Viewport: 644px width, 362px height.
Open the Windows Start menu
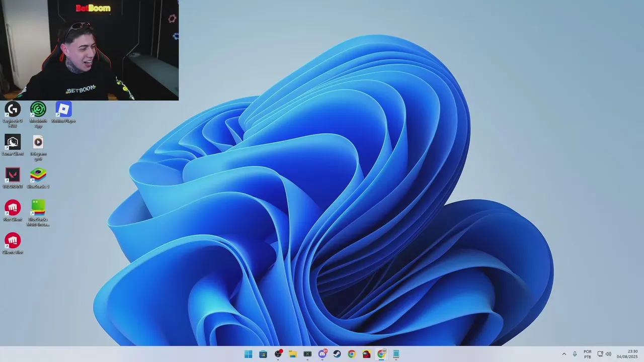tap(248, 354)
